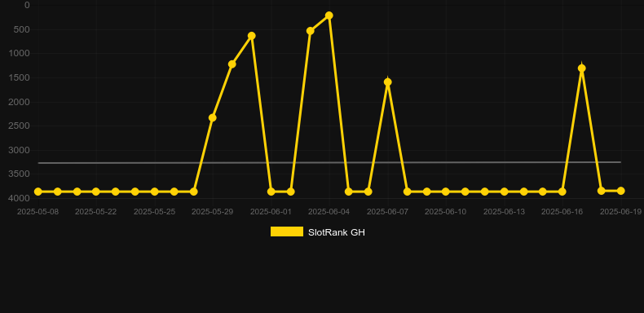
Task: Click the data point above 2025-05-22
Action: click(95, 192)
